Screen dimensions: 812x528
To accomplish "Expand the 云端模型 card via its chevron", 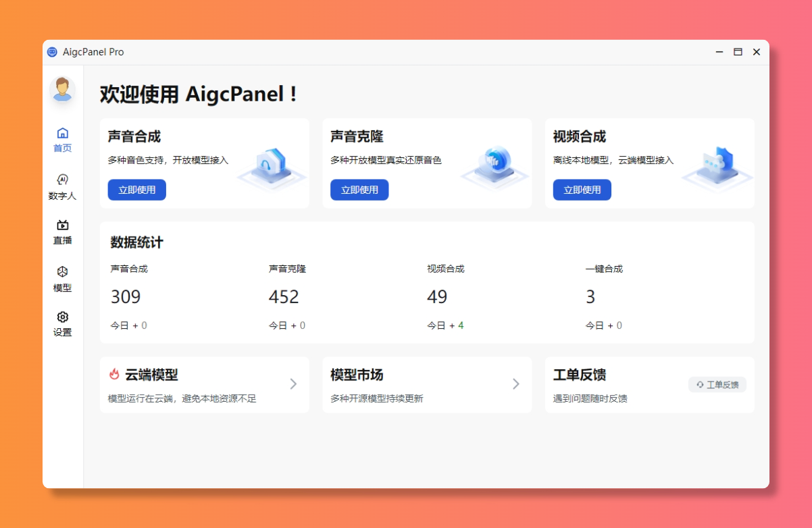I will point(293,384).
